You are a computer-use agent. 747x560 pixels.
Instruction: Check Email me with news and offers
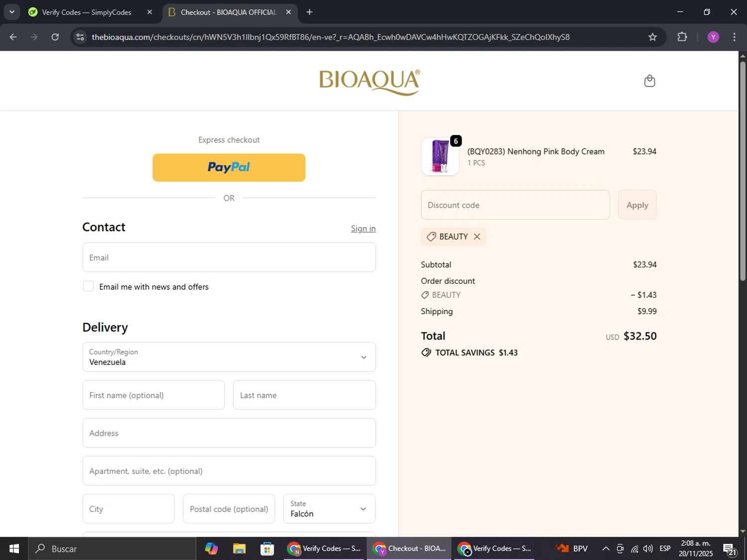[88, 286]
